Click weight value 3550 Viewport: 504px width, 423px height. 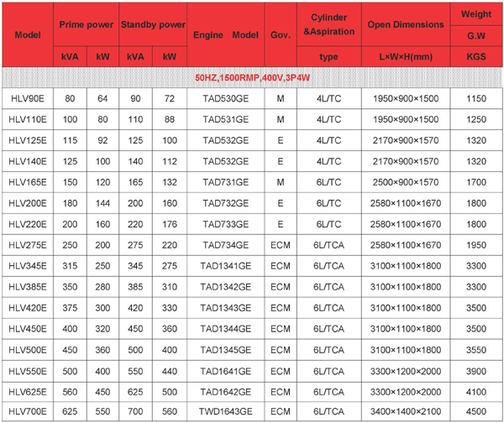coord(476,350)
